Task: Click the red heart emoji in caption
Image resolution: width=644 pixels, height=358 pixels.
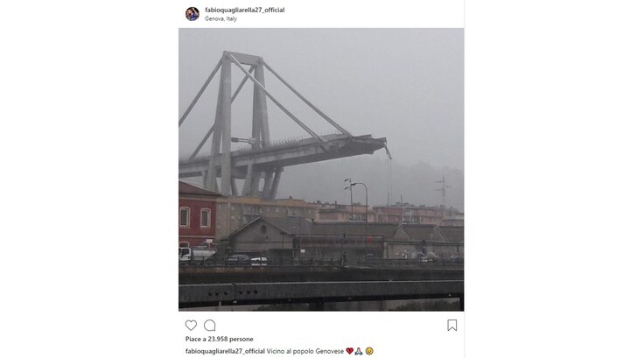Action: pyautogui.click(x=349, y=351)
